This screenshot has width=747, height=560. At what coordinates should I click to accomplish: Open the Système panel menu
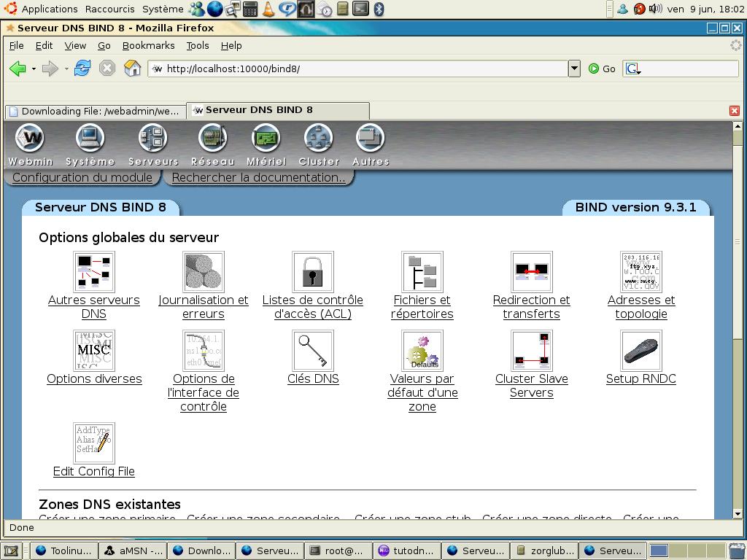click(163, 9)
